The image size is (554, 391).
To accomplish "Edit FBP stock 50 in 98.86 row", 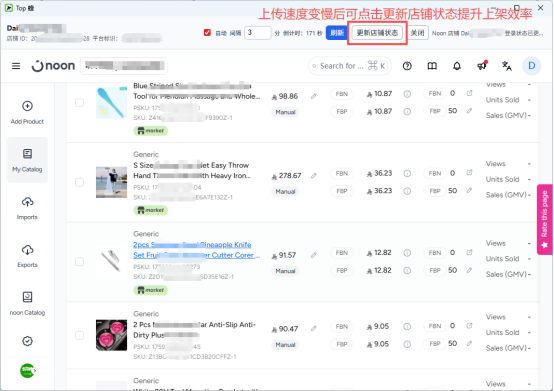I will pos(469,111).
